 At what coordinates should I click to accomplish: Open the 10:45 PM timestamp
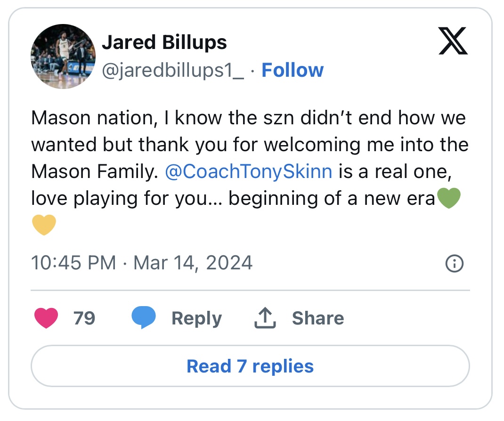click(73, 263)
